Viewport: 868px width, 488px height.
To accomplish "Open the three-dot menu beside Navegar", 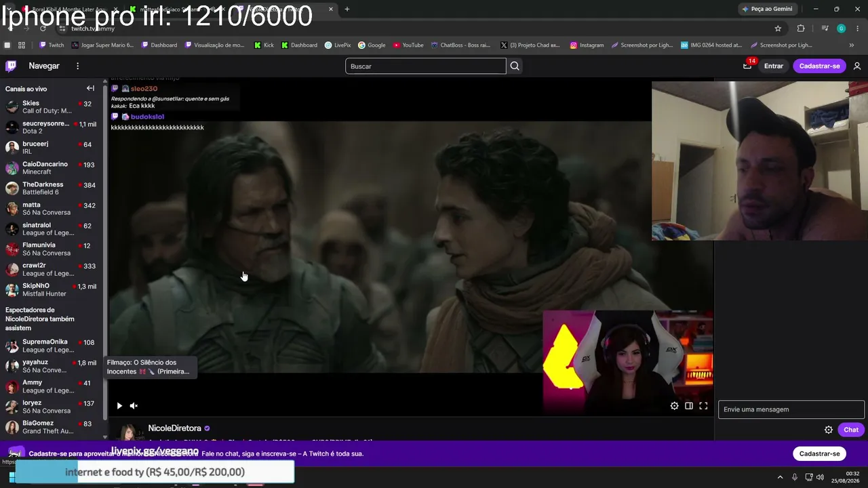I will pos(77,66).
